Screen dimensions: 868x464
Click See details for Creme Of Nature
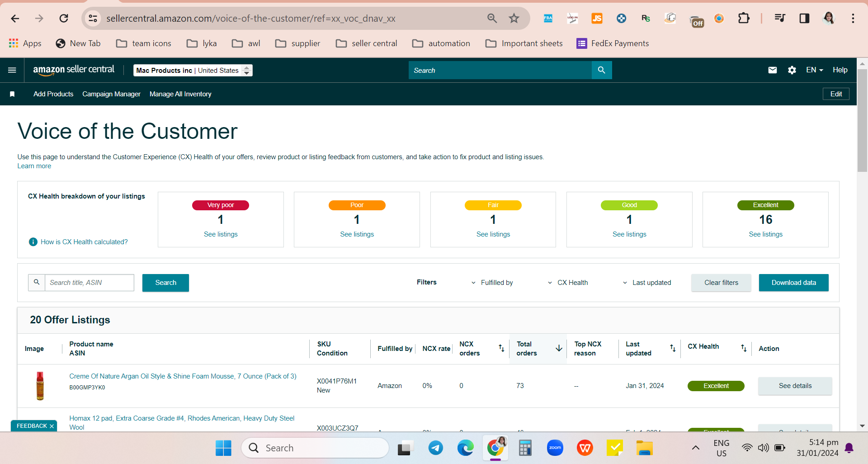[795, 386]
